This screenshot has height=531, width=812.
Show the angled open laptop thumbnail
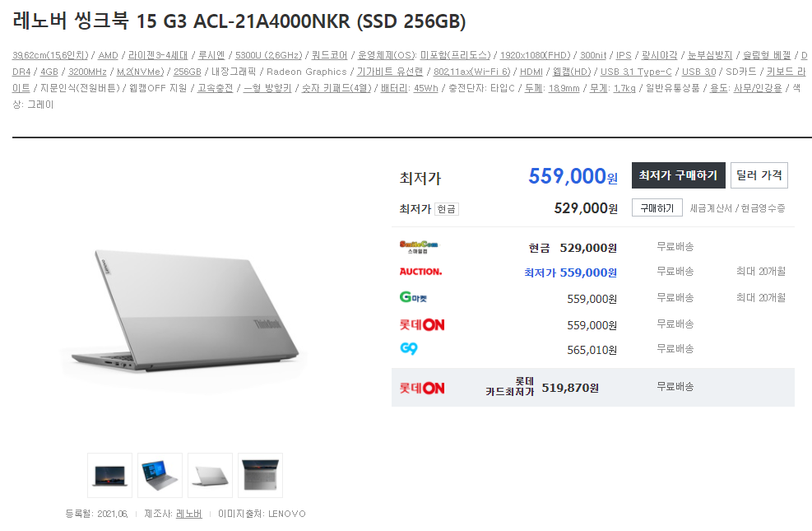pyautogui.click(x=160, y=475)
